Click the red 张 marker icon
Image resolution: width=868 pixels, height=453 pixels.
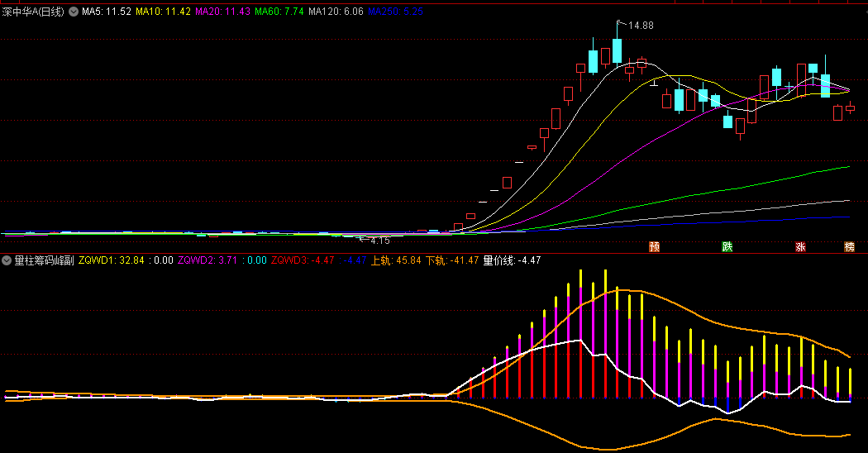pyautogui.click(x=800, y=246)
